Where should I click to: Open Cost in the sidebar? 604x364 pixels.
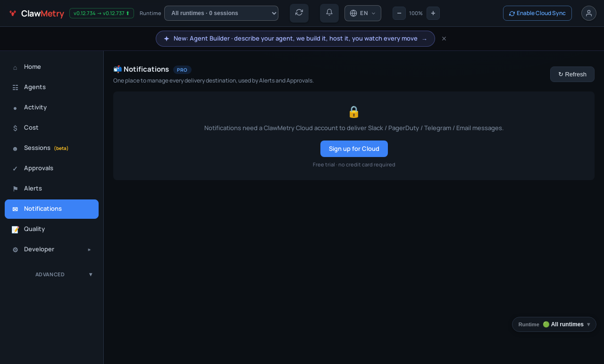pyautogui.click(x=52, y=128)
